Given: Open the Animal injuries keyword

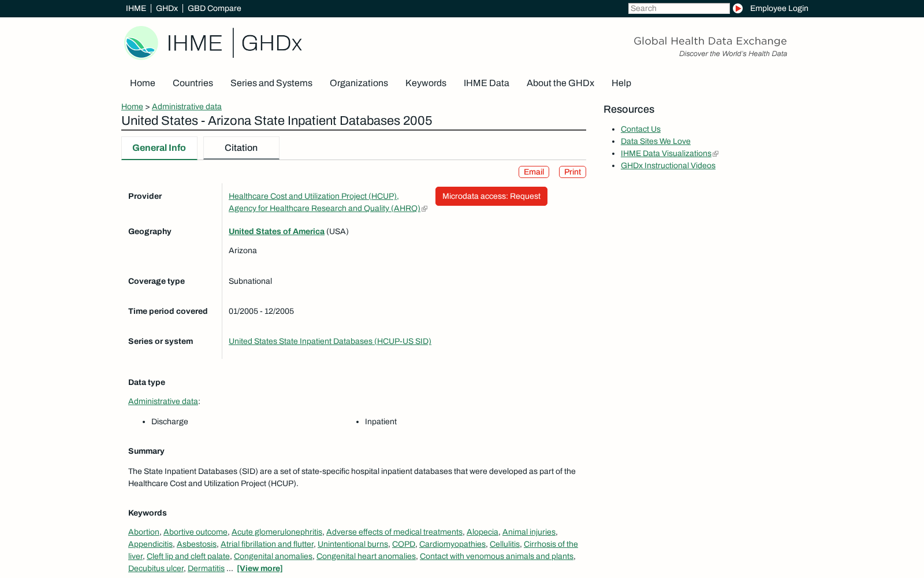Looking at the screenshot, I should 529,532.
